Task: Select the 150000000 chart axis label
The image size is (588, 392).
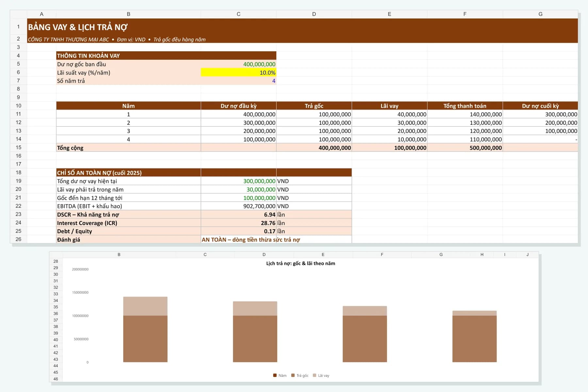Action: pos(80,292)
